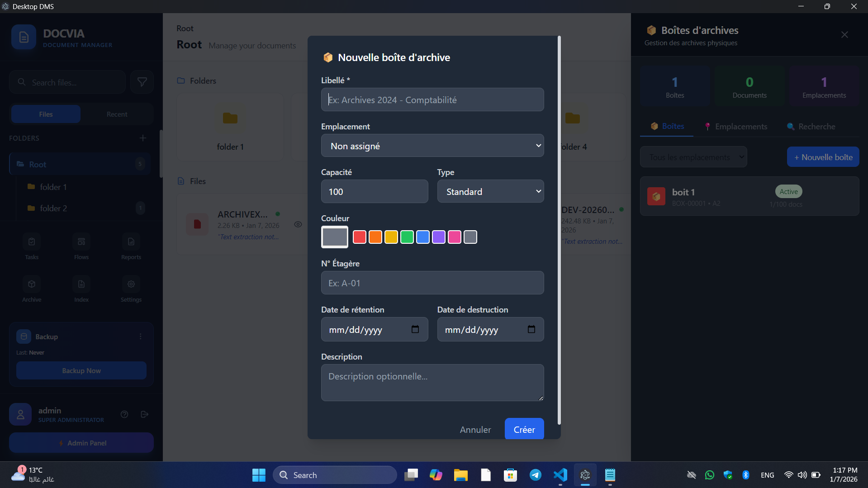
Task: Open the Type Standard dropdown
Action: (490, 191)
